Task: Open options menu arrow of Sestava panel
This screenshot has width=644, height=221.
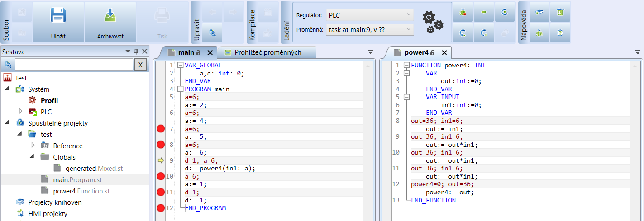Action: [x=128, y=52]
